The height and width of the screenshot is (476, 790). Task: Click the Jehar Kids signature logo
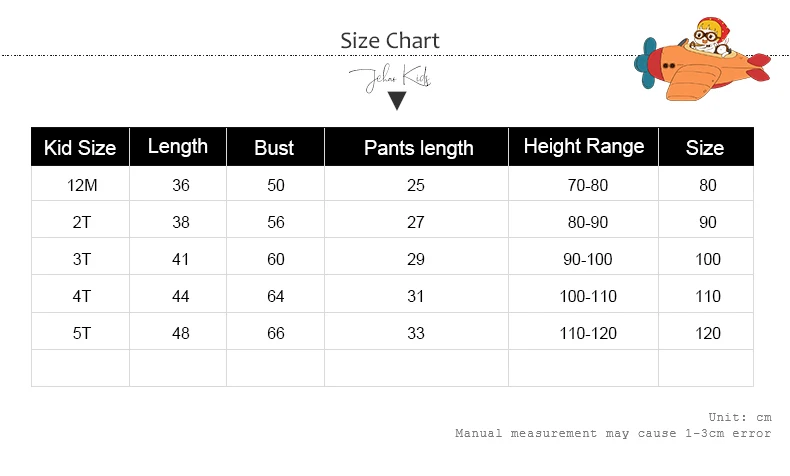point(390,78)
